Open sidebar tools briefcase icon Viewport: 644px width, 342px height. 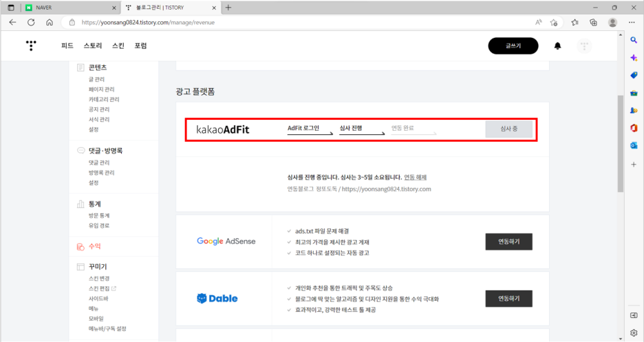(x=634, y=93)
